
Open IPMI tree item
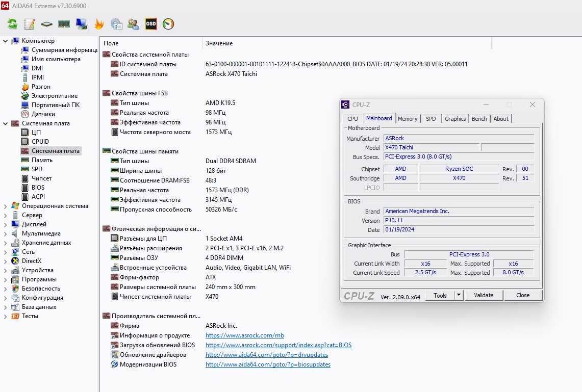37,77
